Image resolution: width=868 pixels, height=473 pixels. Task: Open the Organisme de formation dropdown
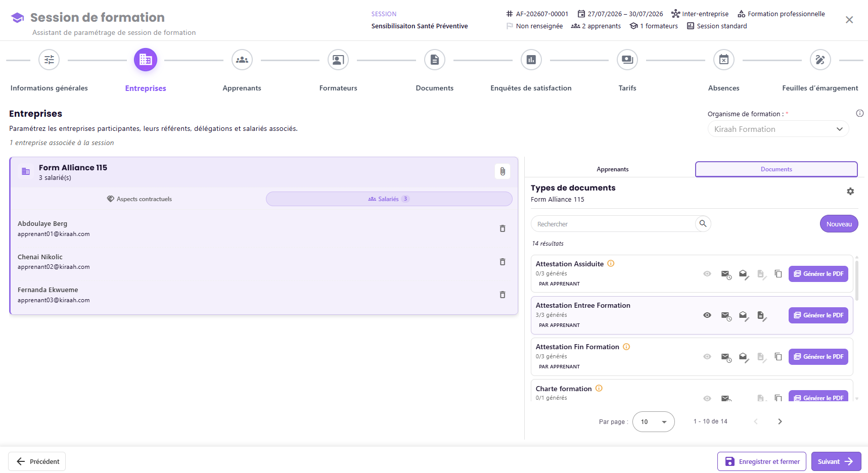coord(779,129)
